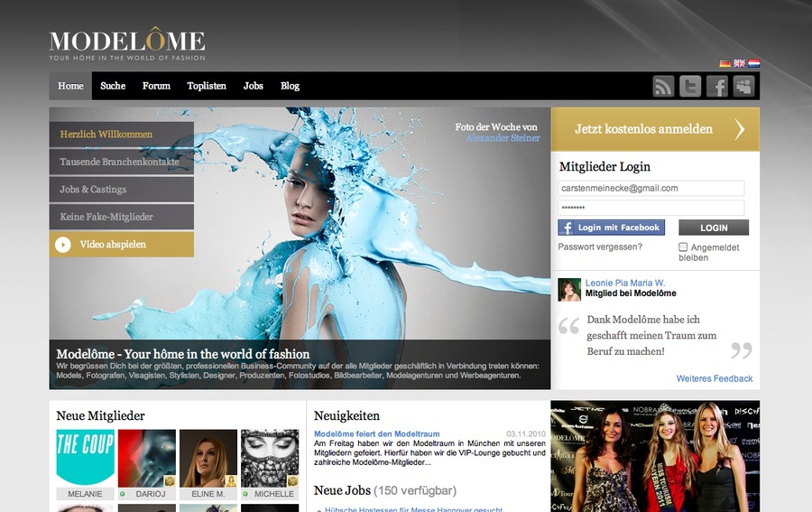
Task: Switch language to Dutch flag
Action: pyautogui.click(x=754, y=63)
